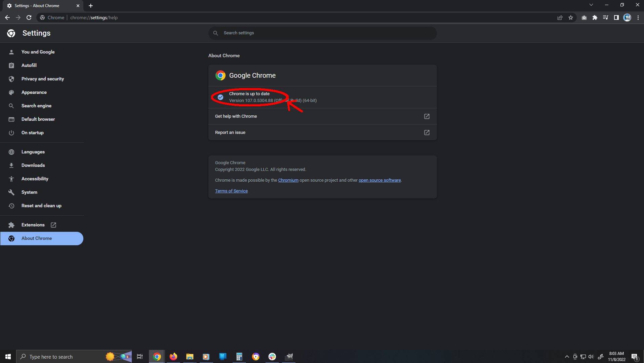Click the Settings title logo
This screenshot has height=363, width=644.
click(x=11, y=33)
